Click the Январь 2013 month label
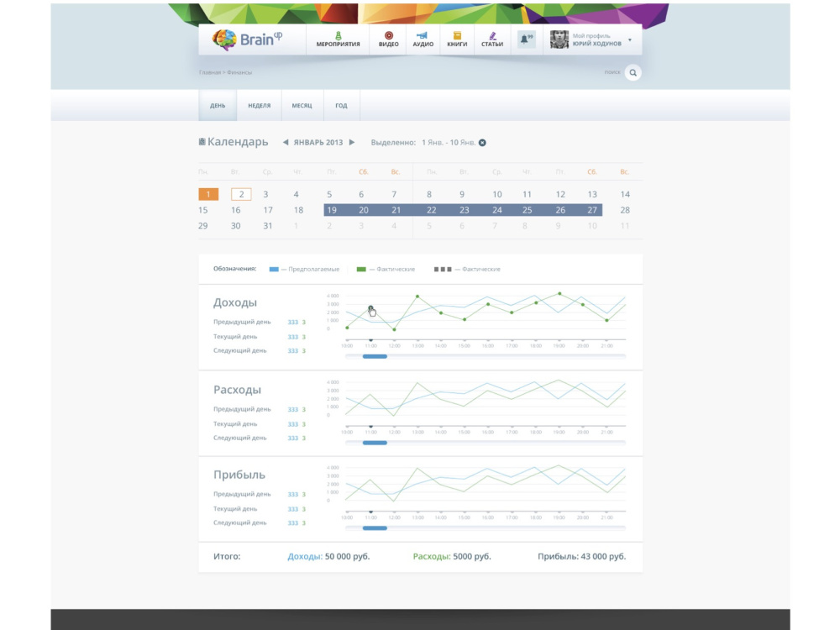The height and width of the screenshot is (630, 840). pyautogui.click(x=318, y=143)
